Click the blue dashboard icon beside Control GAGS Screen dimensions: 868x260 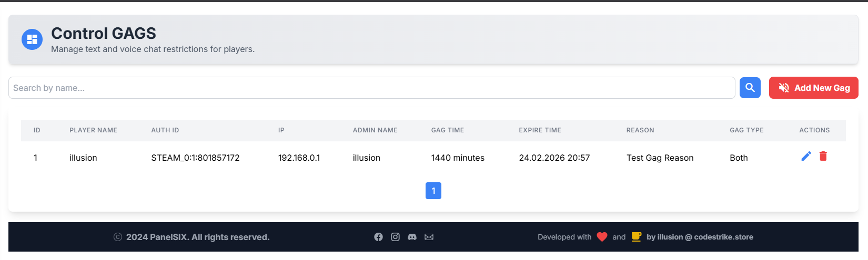click(32, 39)
